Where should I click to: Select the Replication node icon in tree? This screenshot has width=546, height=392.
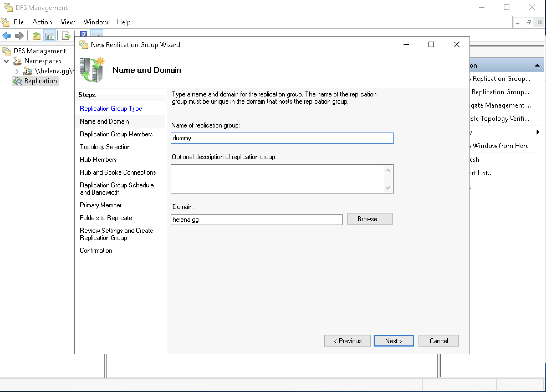click(17, 81)
